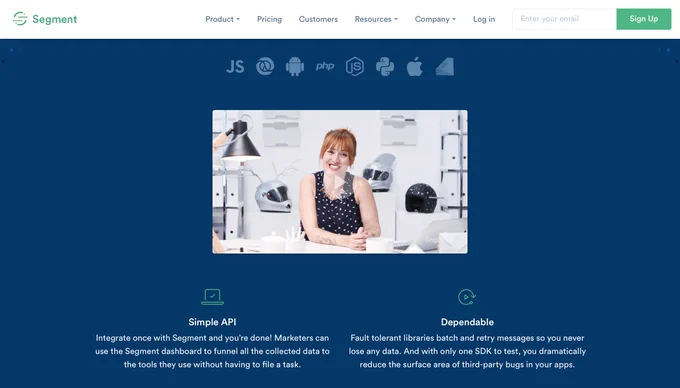Select the Clojure library icon

click(x=265, y=67)
